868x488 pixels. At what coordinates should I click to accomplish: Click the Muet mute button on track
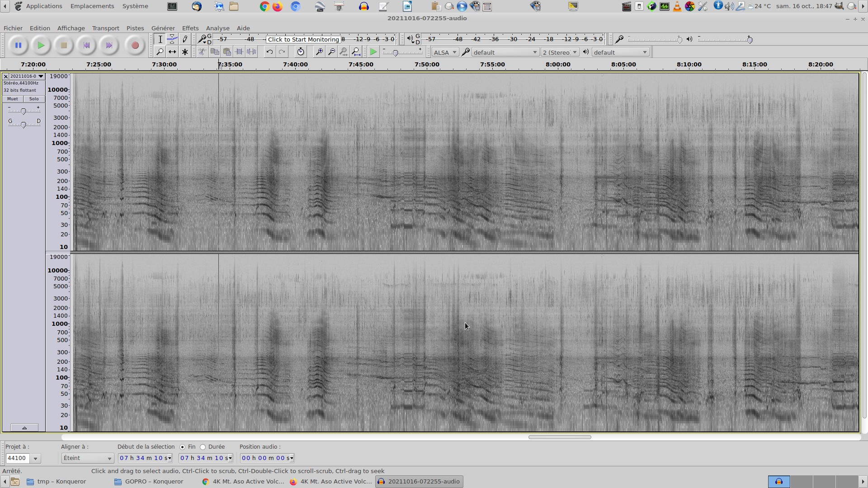(13, 99)
